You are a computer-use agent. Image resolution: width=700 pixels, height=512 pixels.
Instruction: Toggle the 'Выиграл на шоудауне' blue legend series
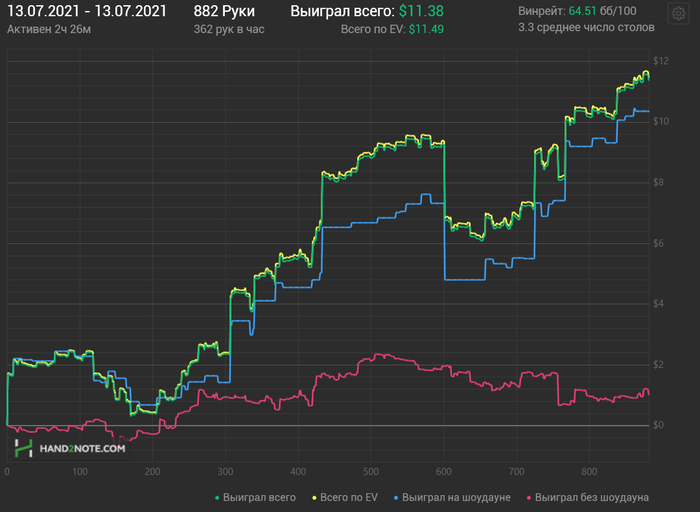click(452, 497)
